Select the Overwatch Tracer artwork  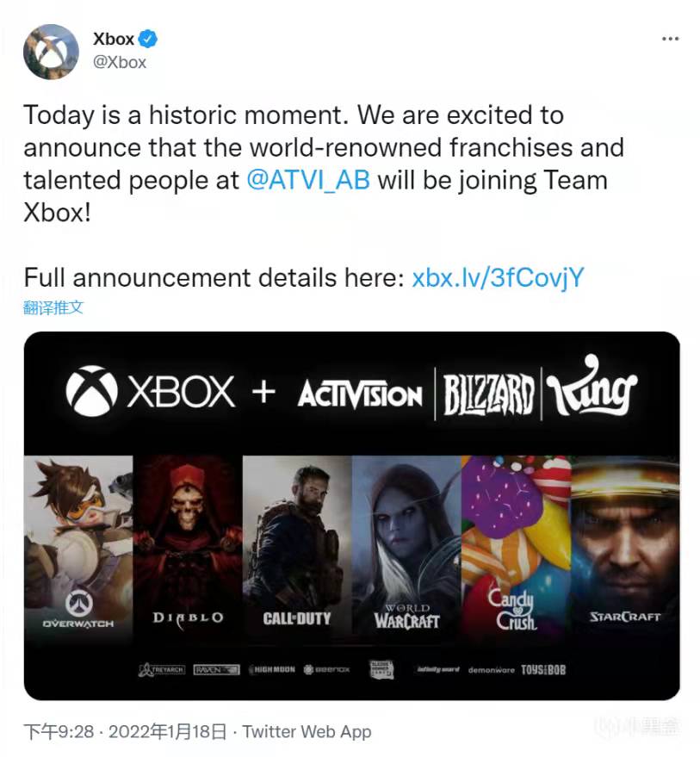point(78,543)
